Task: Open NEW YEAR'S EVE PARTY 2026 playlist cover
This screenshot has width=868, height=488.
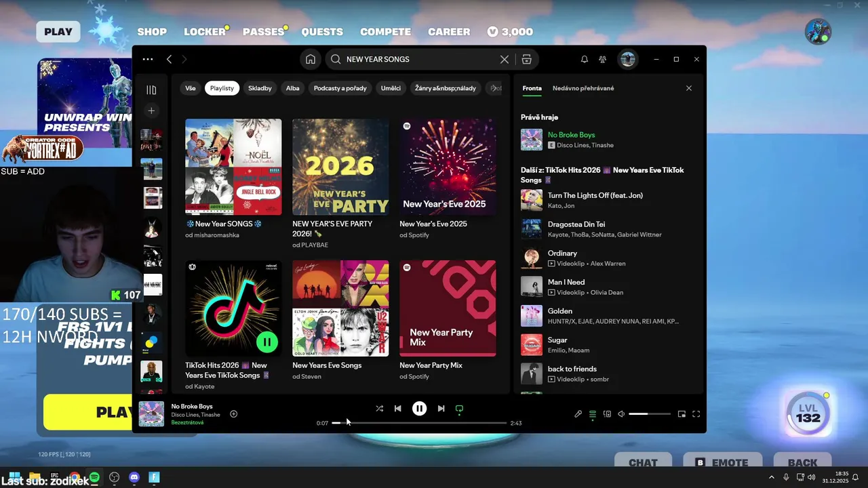Action: (340, 167)
